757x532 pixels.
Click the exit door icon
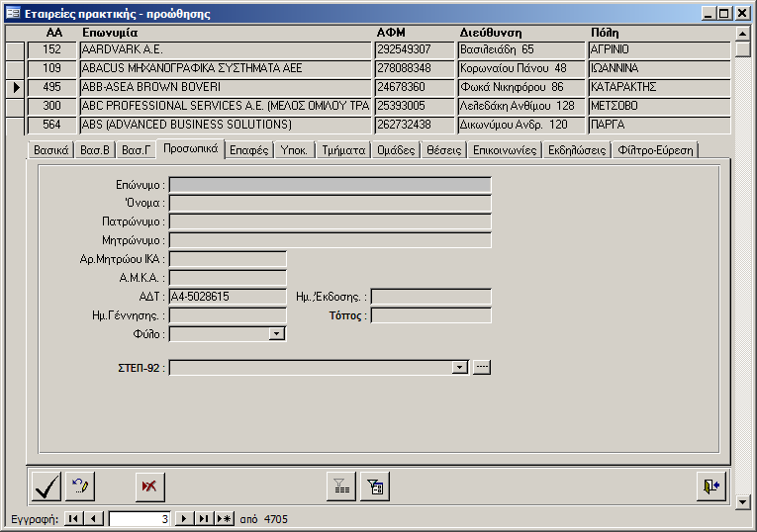tap(711, 487)
